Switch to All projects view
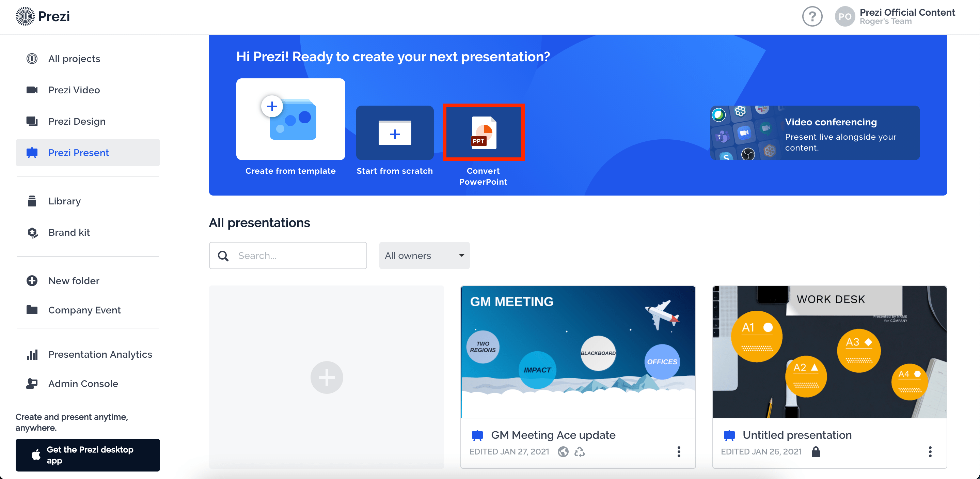The image size is (980, 479). click(x=74, y=59)
